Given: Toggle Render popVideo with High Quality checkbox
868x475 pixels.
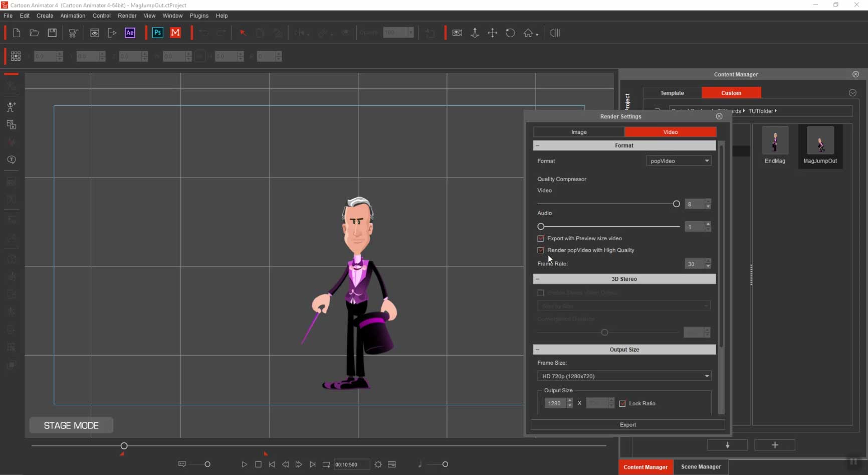Looking at the screenshot, I should click(x=540, y=250).
